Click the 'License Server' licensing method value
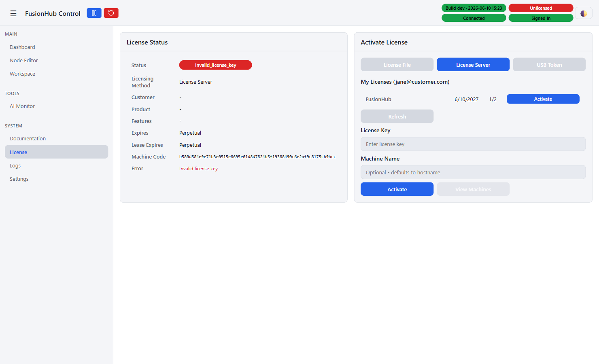Viewport: 599px width, 364px height. 195,82
